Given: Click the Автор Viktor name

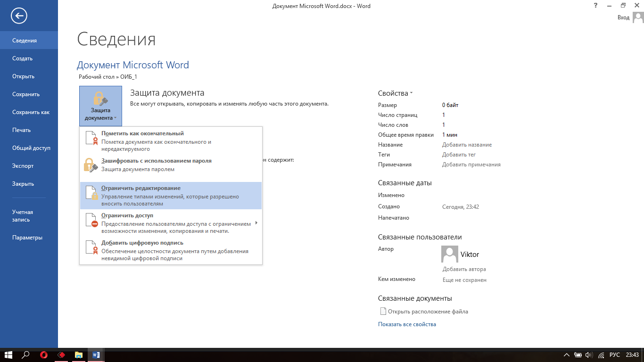Looking at the screenshot, I should click(470, 255).
